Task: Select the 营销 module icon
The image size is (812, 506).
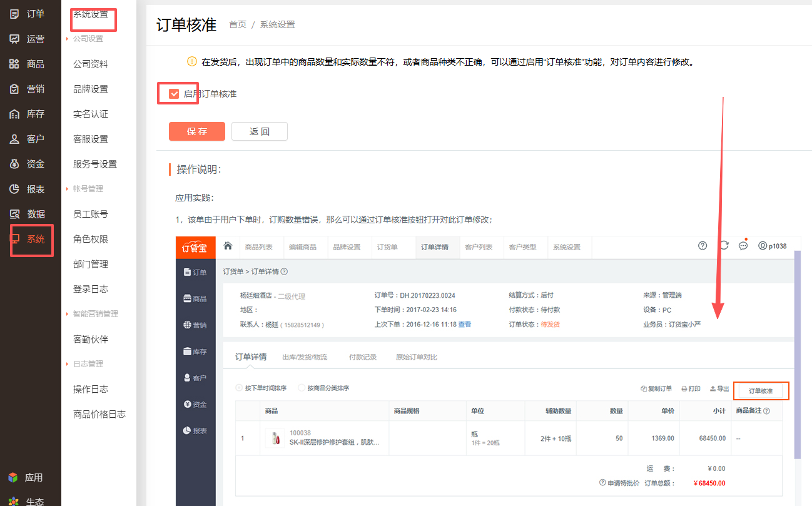Action: tap(14, 89)
